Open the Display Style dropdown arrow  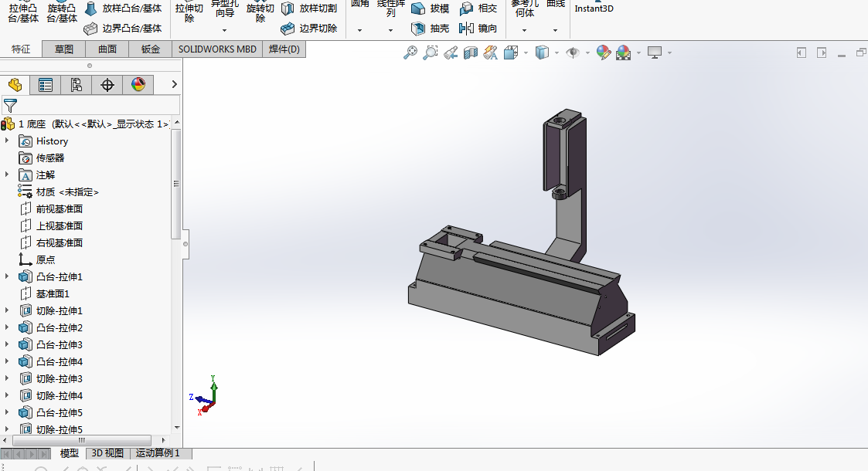click(x=557, y=53)
